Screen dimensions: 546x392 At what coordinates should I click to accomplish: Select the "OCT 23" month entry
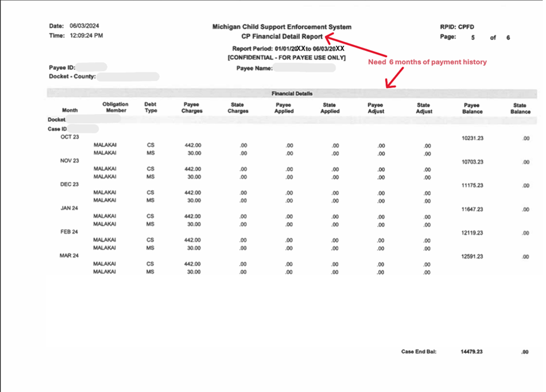pos(70,137)
